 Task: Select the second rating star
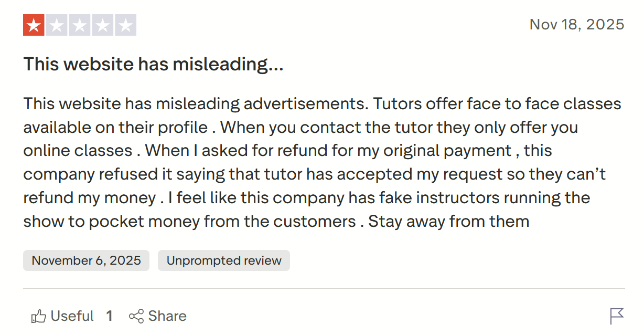tap(57, 25)
